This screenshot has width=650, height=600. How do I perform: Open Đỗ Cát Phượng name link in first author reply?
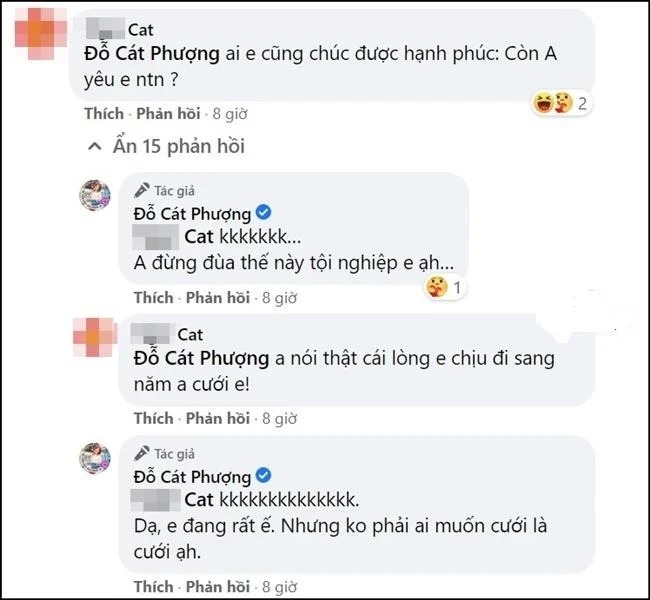[x=192, y=214]
